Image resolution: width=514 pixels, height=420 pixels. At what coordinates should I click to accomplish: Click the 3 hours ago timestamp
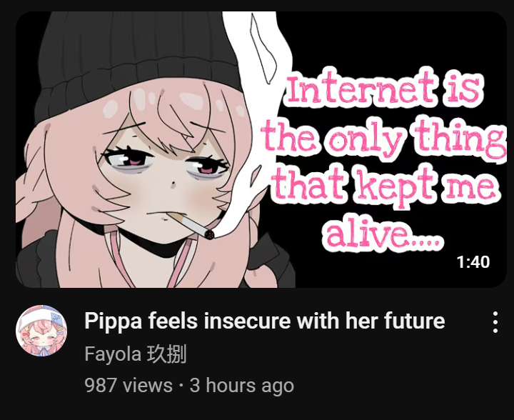pos(241,385)
